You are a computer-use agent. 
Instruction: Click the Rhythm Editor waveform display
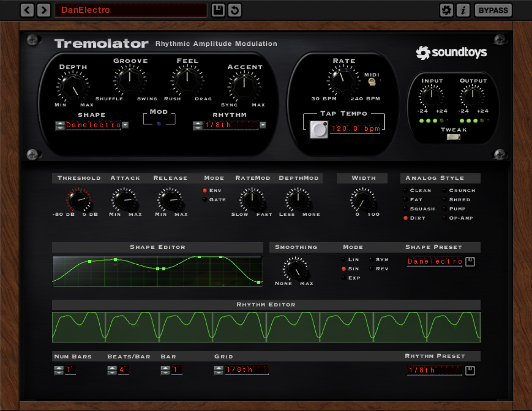pyautogui.click(x=266, y=327)
